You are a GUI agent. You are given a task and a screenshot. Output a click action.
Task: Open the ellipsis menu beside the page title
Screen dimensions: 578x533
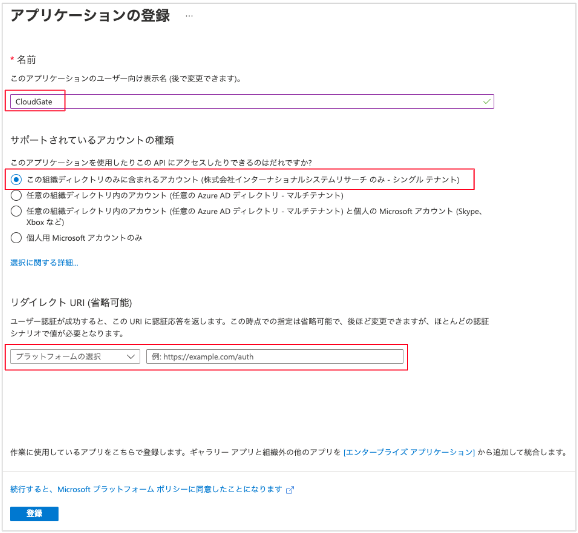click(x=189, y=16)
